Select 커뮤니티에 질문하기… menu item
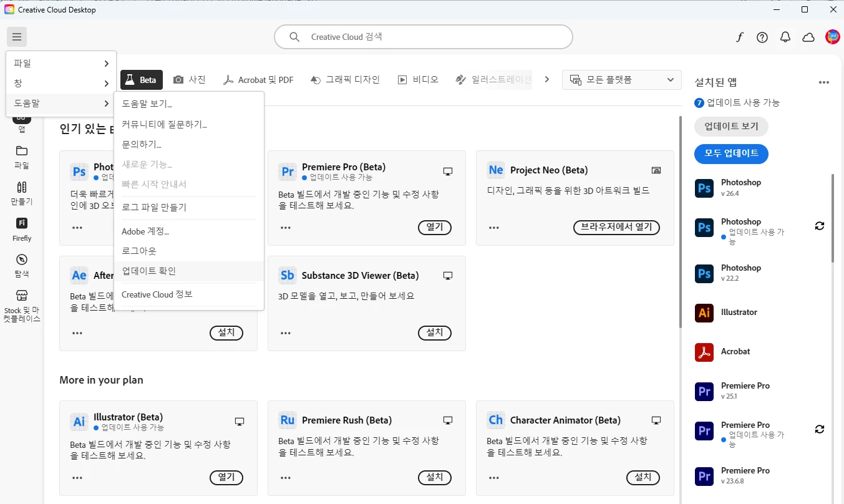844x504 pixels. [x=189, y=124]
